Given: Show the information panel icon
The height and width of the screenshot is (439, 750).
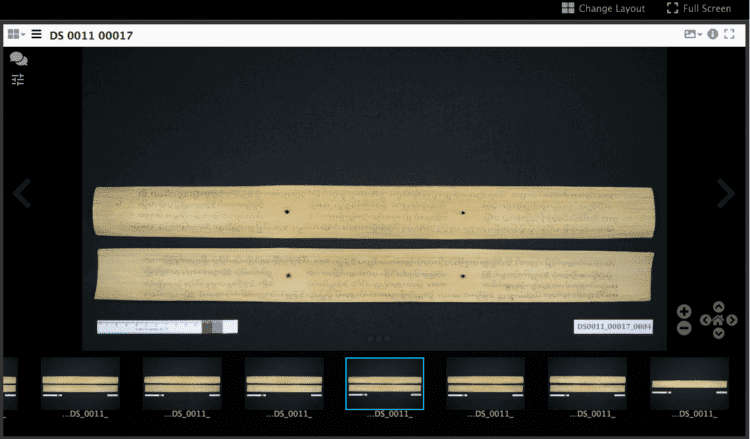Looking at the screenshot, I should [713, 34].
